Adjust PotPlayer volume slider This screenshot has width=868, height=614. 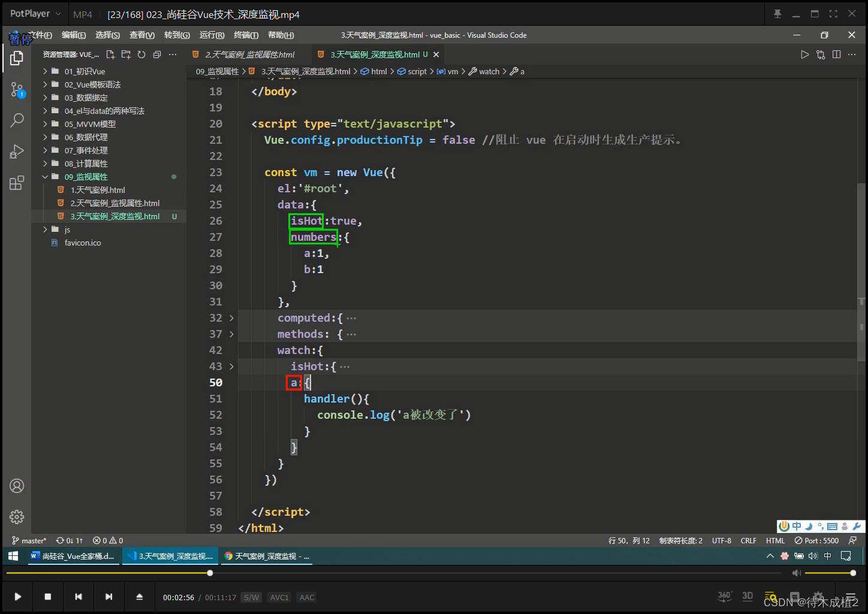[830, 573]
